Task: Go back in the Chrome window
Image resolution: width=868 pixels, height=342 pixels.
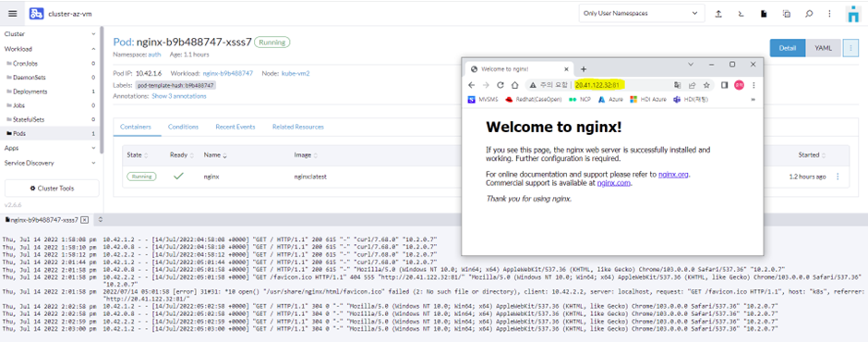Action: (x=472, y=85)
